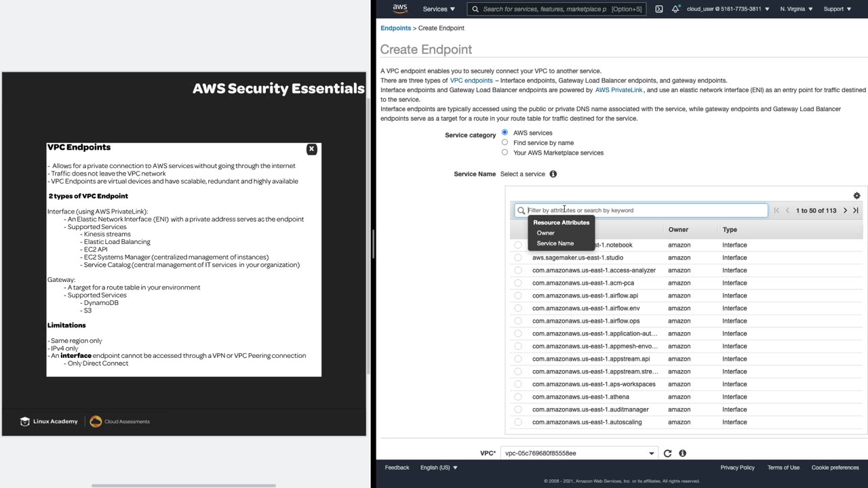Open Cookie preferences
868x488 pixels.
(835, 468)
